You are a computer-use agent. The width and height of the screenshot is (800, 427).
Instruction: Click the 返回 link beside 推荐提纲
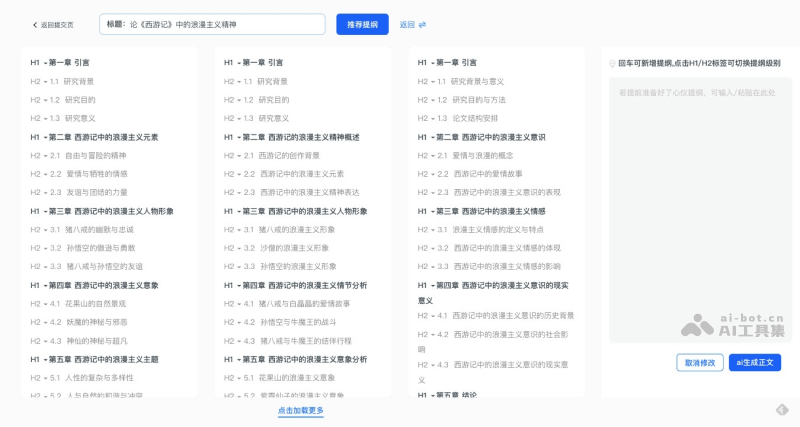(406, 25)
